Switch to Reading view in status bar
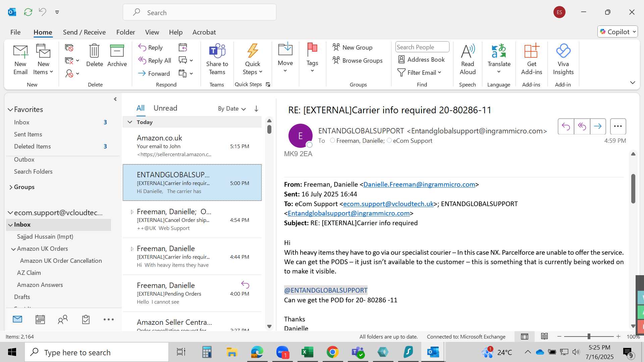Screen dimensions: 644x362 click(544, 337)
